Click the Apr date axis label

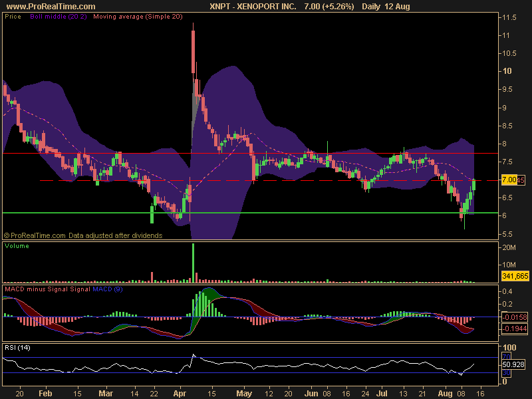coord(180,393)
